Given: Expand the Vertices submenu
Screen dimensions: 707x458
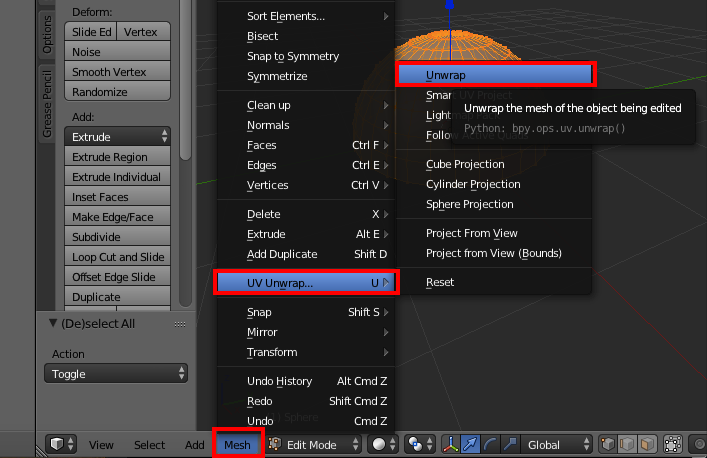Looking at the screenshot, I should pyautogui.click(x=307, y=185).
